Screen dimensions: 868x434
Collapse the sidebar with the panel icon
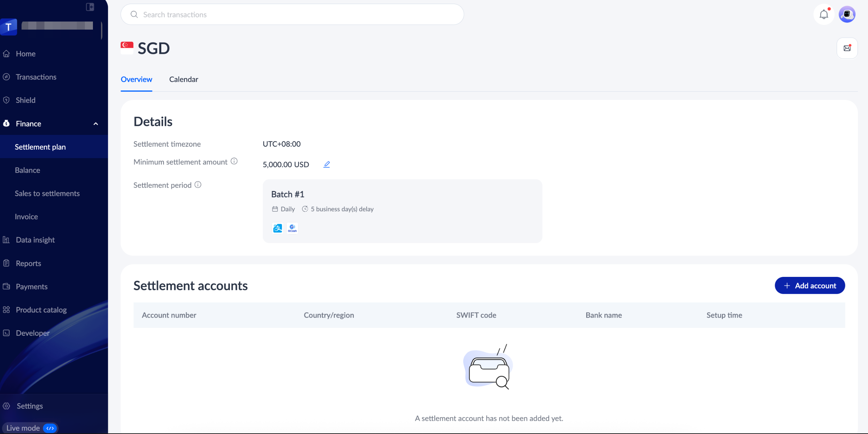point(90,7)
